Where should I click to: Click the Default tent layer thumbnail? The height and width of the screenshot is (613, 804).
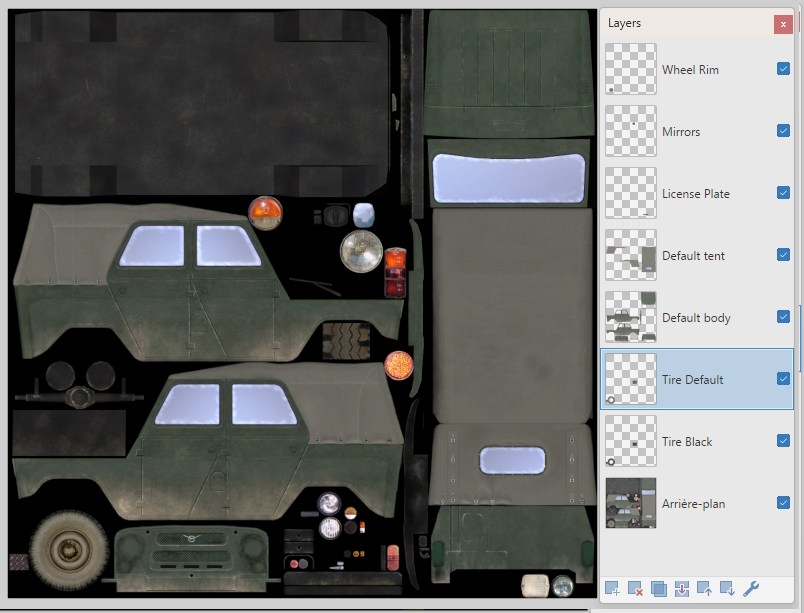[631, 255]
